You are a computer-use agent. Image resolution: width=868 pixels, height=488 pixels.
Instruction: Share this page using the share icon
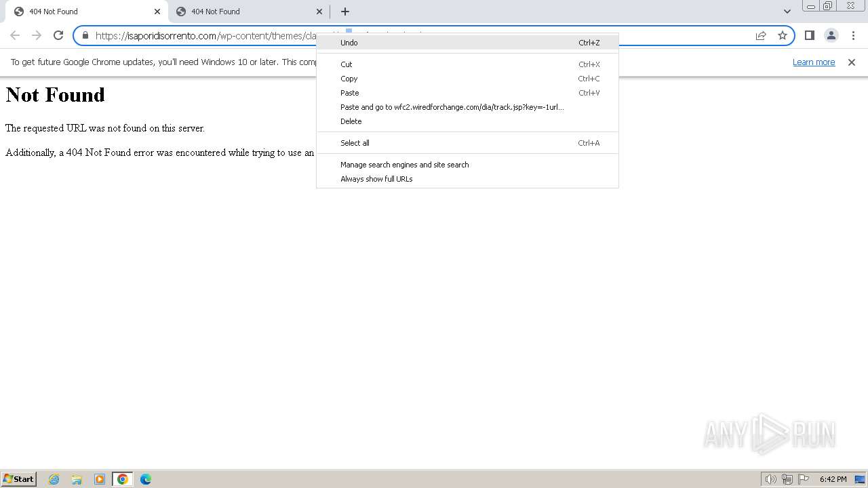(761, 35)
